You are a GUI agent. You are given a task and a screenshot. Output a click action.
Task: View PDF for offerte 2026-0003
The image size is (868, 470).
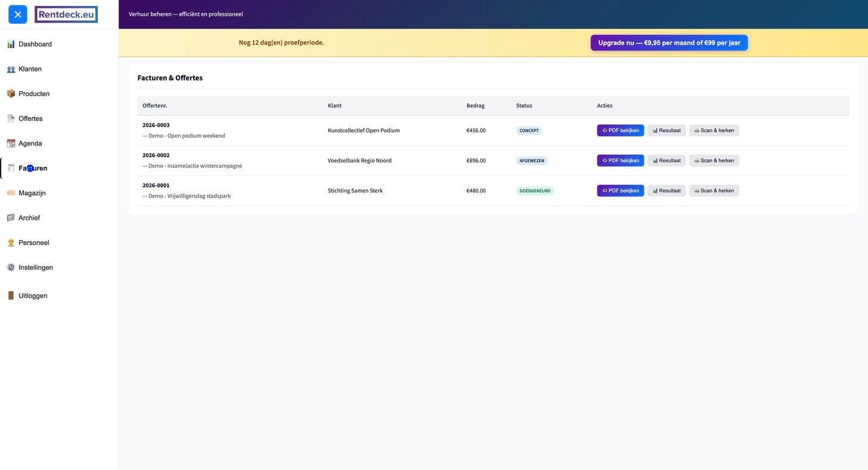(x=620, y=130)
